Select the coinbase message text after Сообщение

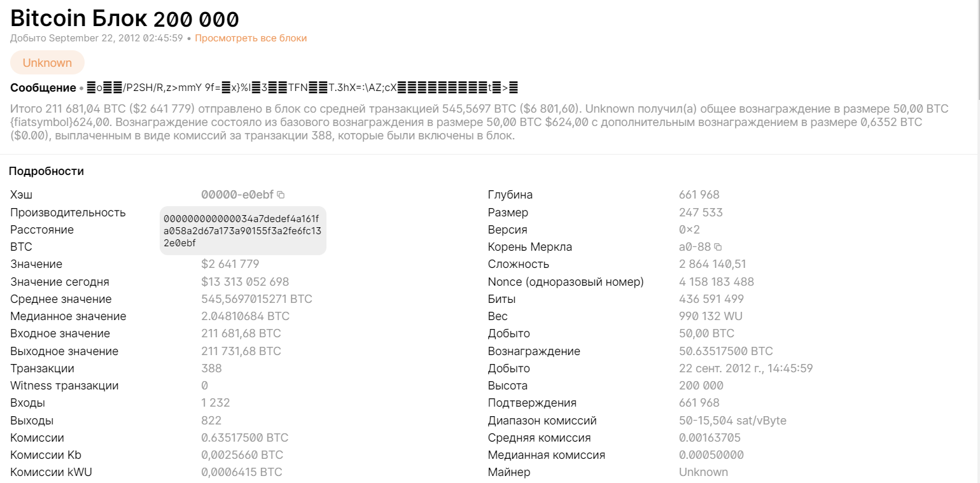(302, 88)
